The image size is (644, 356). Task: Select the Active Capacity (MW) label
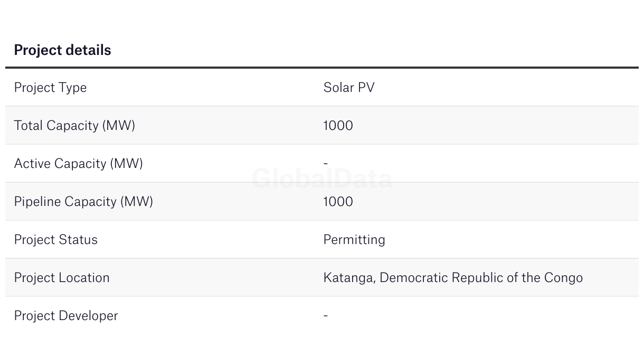(79, 164)
